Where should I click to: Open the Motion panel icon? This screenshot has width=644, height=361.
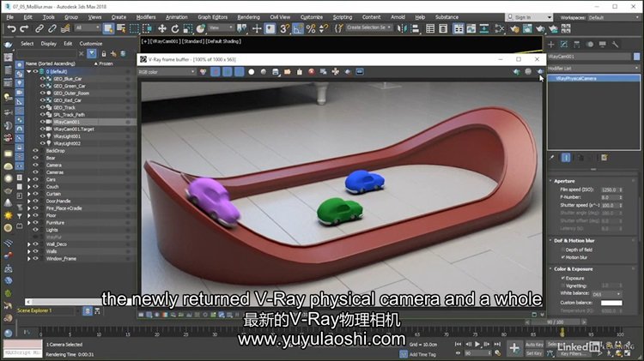590,45
